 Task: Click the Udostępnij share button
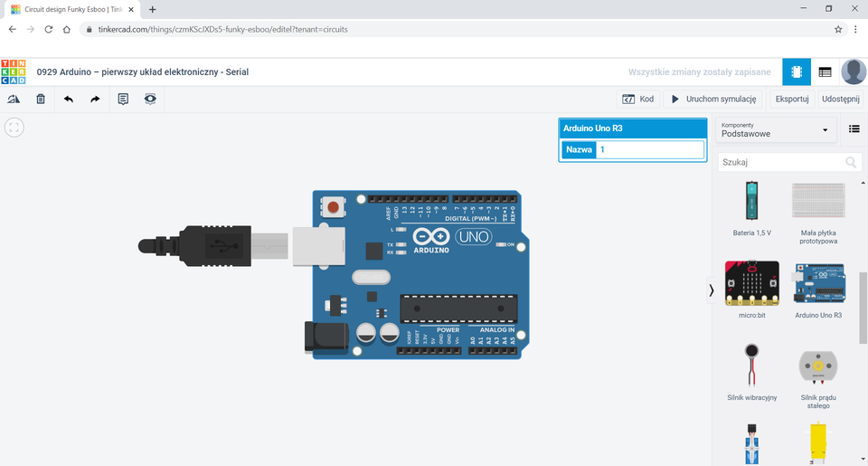840,100
